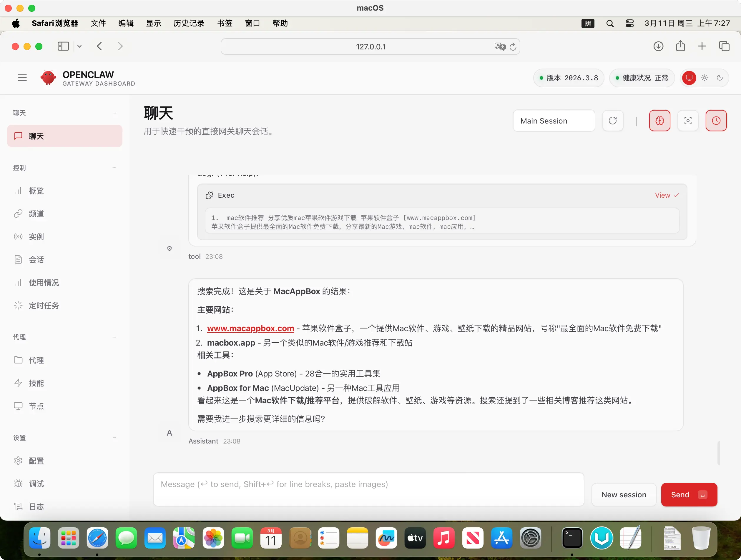This screenshot has width=741, height=560.
Task: Click the chat scrollbar thumb
Action: click(x=719, y=453)
